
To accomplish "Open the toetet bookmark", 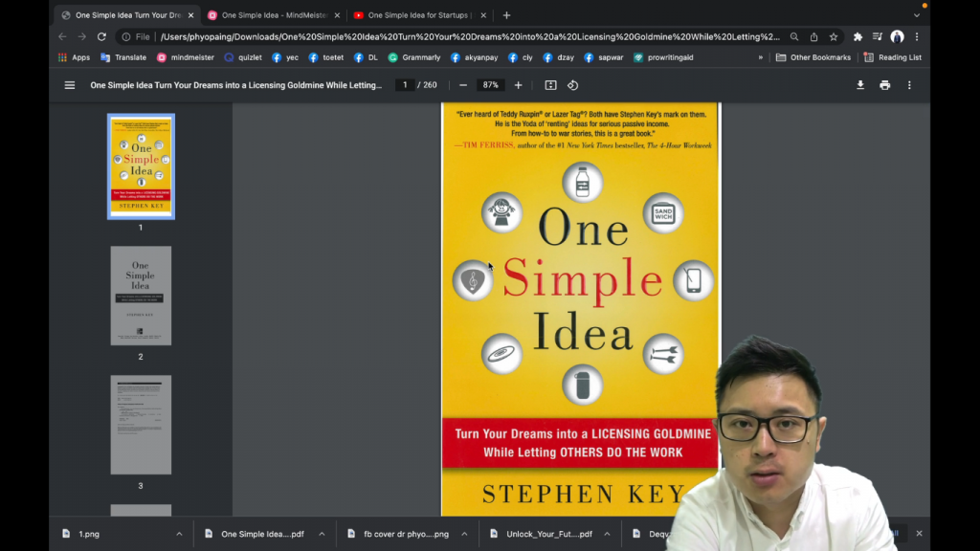I will click(x=326, y=57).
